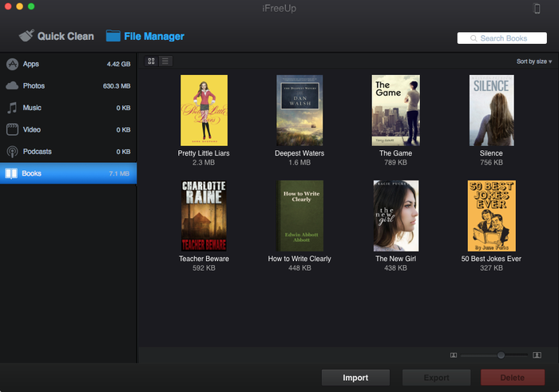Select Video category label
This screenshot has height=392, width=559.
pos(32,129)
